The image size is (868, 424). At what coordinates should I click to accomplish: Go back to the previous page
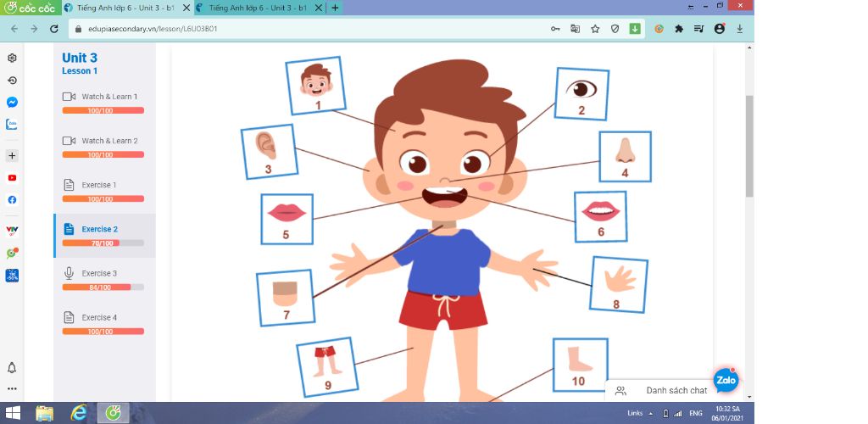coord(14,29)
